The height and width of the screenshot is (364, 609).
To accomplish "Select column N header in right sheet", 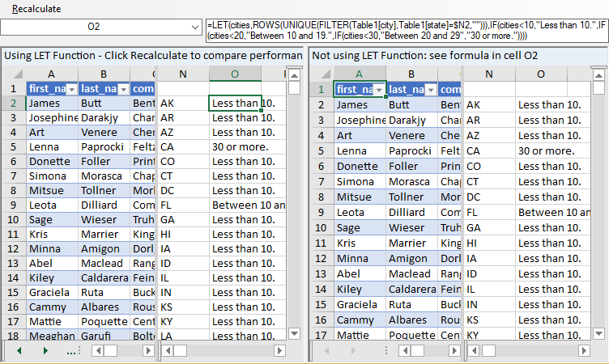I will coord(489,74).
